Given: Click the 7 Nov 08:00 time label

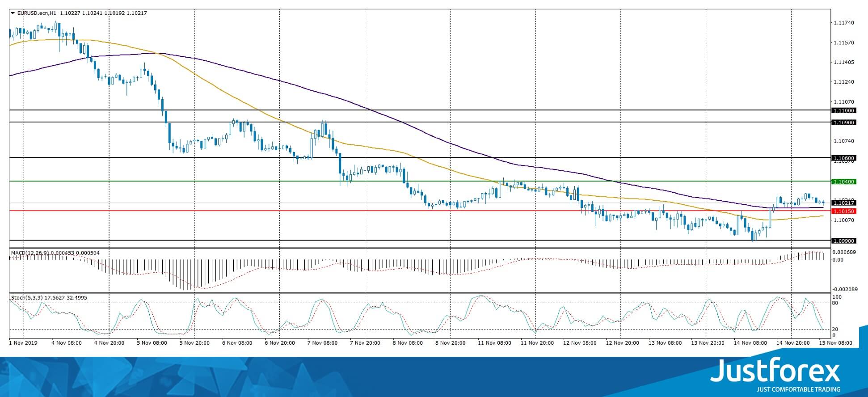Looking at the screenshot, I should pyautogui.click(x=322, y=343).
